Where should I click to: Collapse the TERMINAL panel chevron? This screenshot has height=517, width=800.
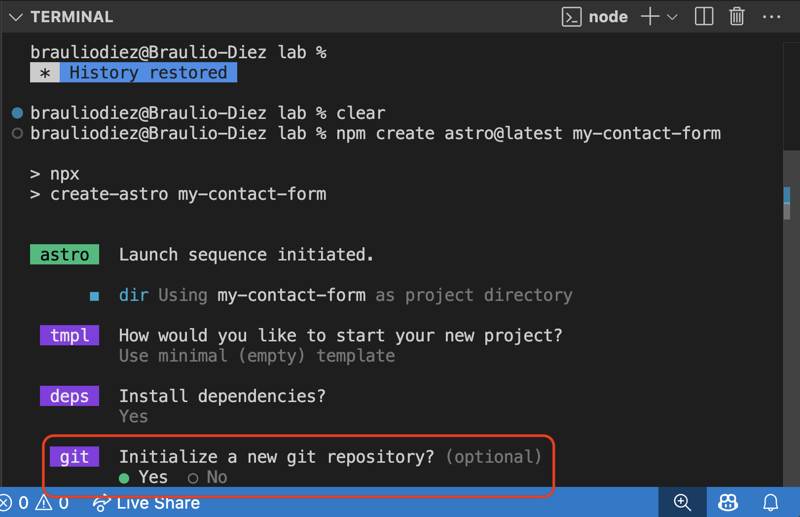coord(16,17)
